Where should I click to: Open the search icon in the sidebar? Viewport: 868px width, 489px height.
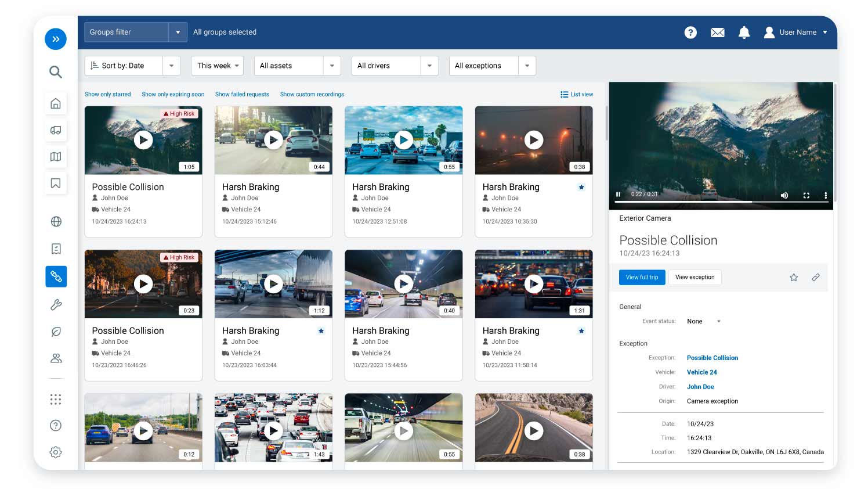(56, 72)
